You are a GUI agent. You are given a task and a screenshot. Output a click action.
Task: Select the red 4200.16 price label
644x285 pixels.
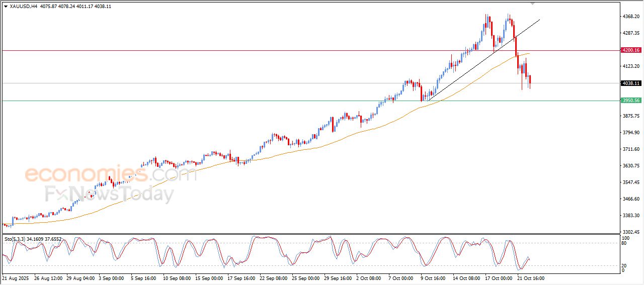click(x=630, y=50)
